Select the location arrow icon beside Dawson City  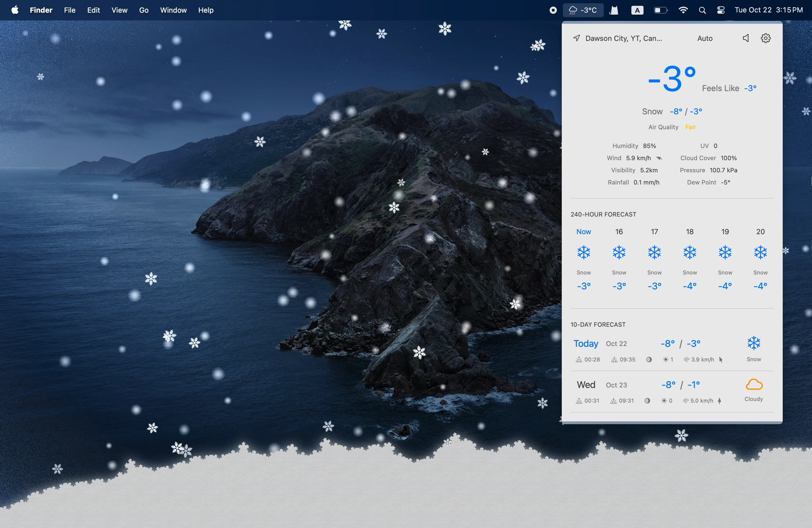click(x=577, y=38)
